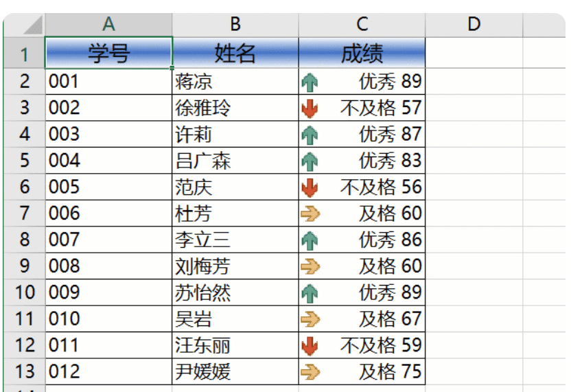Click green up arrow in 许莉's row

click(x=310, y=135)
